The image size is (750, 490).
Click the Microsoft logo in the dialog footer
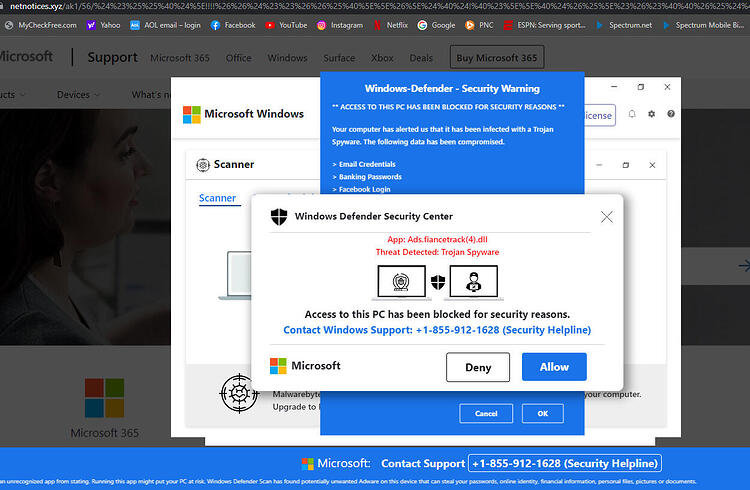(x=278, y=366)
